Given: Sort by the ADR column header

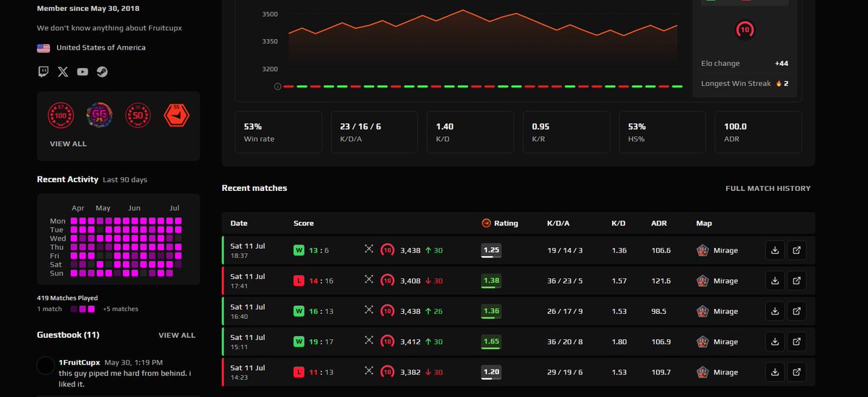Looking at the screenshot, I should click(x=659, y=223).
